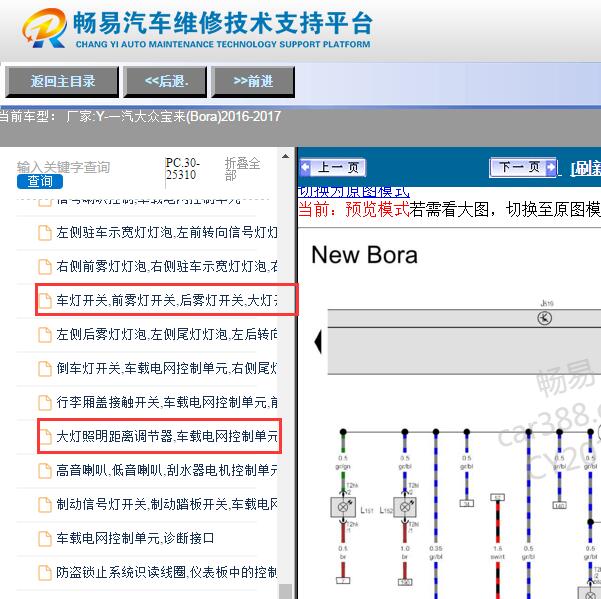Screen dimensions: 601x599
Task: Open 右侧前雾灯灯泡 tree entry
Action: [167, 266]
